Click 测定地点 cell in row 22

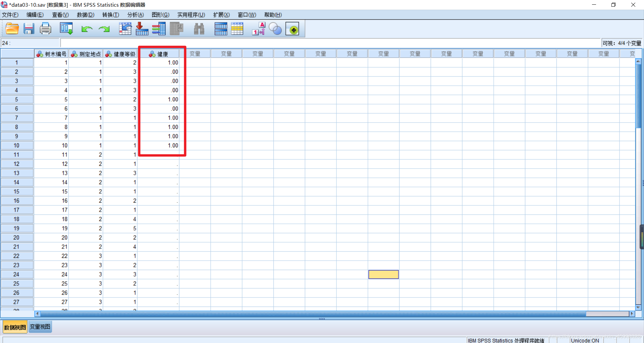[x=86, y=256]
